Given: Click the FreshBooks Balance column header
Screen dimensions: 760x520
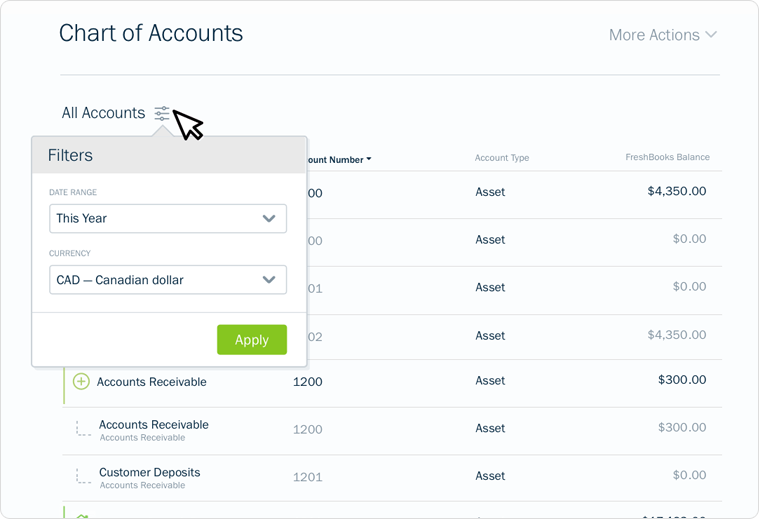Looking at the screenshot, I should click(667, 157).
